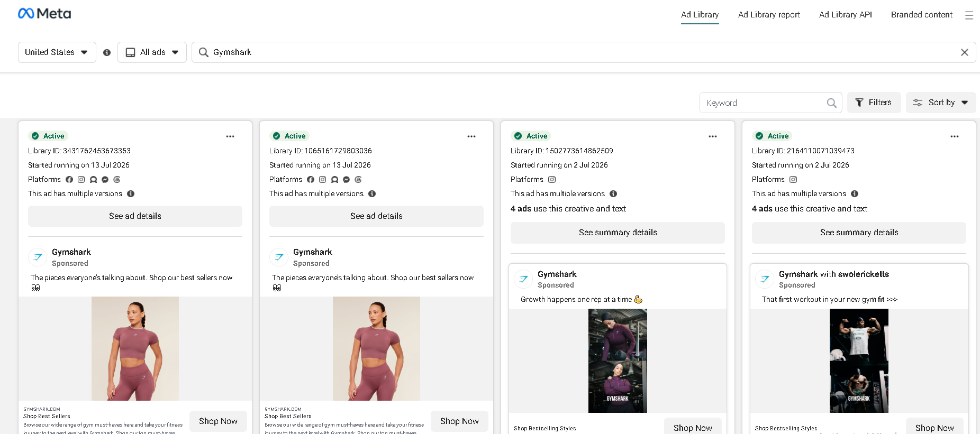The height and width of the screenshot is (434, 980).
Task: Open the All ads category dropdown
Action: pos(152,52)
